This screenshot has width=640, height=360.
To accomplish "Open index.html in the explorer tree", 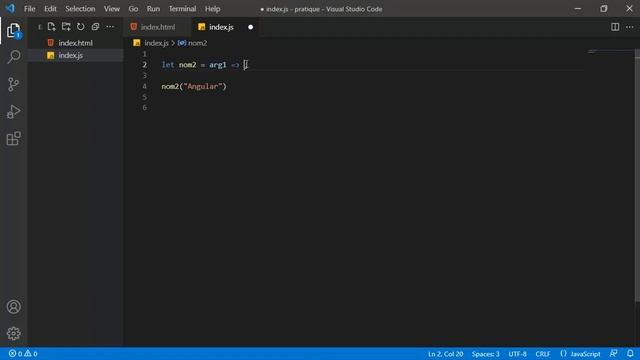I will click(75, 43).
